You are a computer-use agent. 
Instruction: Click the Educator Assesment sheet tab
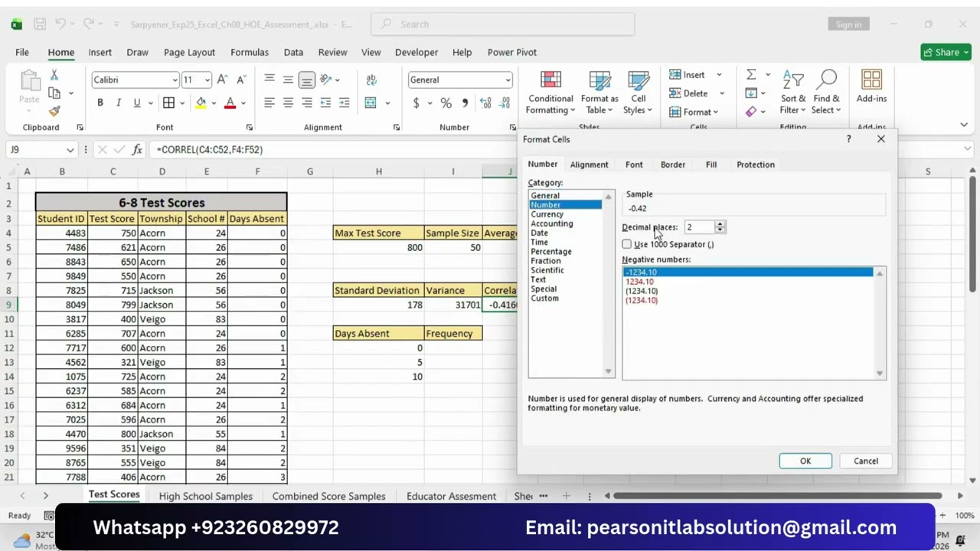click(451, 496)
